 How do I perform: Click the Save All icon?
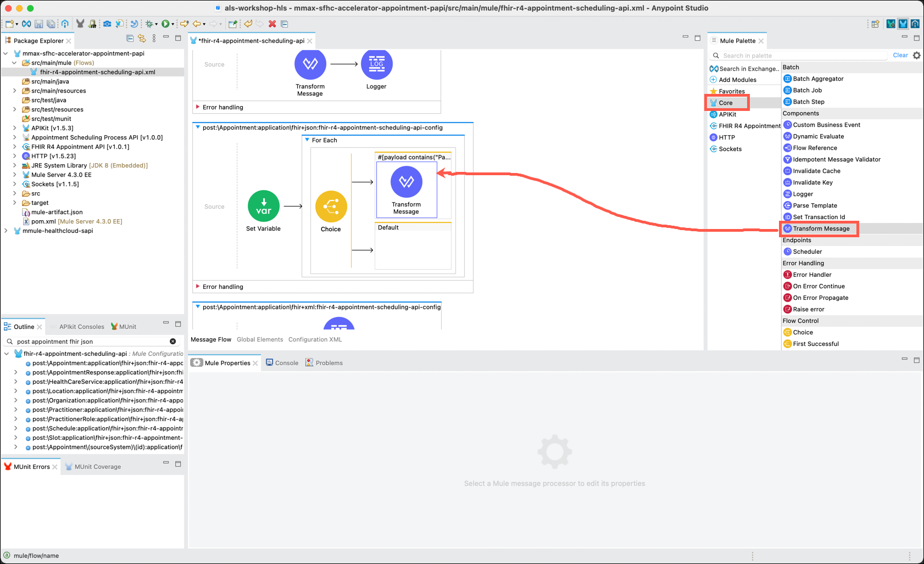click(x=51, y=24)
